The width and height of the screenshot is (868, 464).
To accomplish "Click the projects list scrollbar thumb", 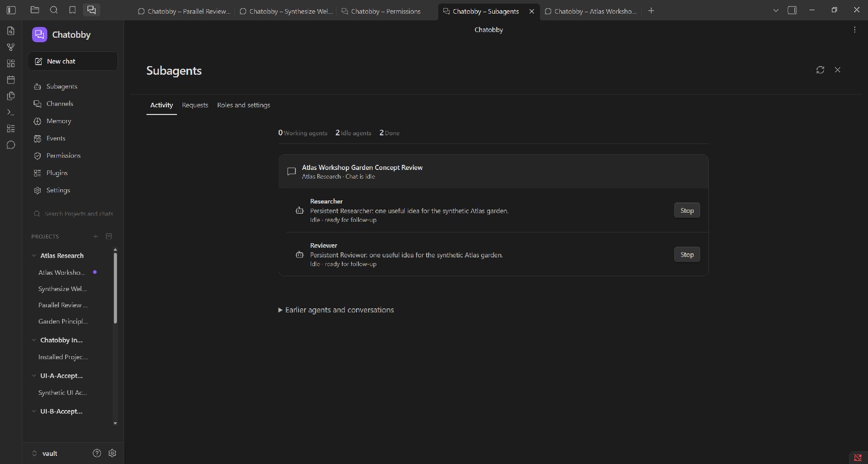I will tap(115, 288).
